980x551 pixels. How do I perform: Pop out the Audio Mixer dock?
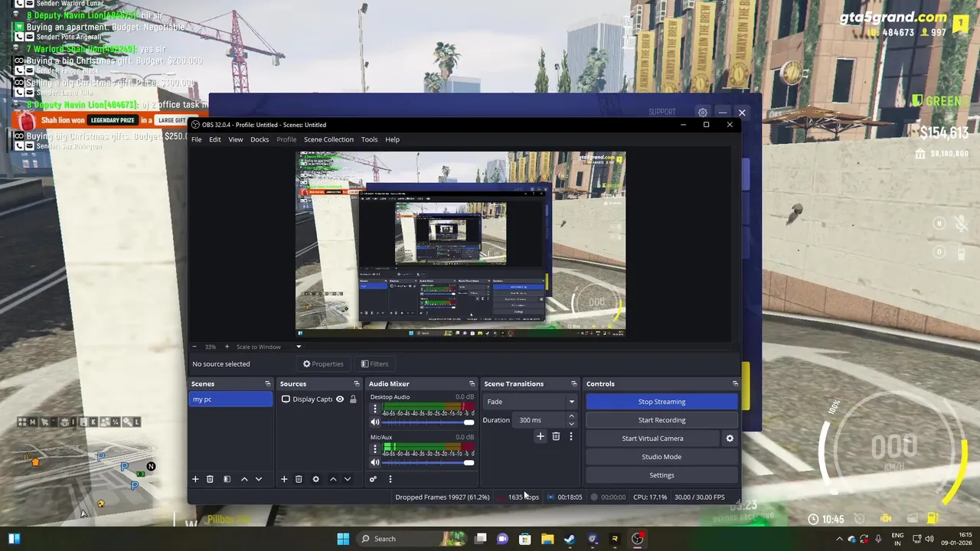point(472,383)
